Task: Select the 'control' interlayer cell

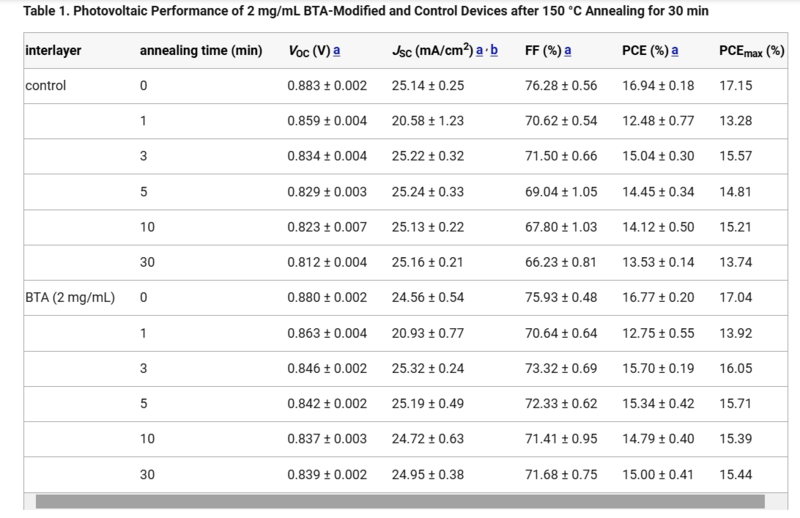Action: tap(46, 86)
